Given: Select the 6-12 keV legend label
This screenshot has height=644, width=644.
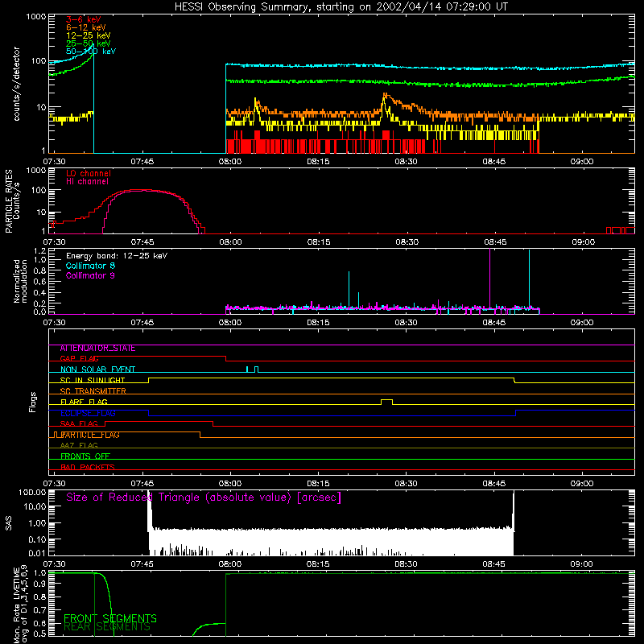Looking at the screenshot, I should 85,27.
